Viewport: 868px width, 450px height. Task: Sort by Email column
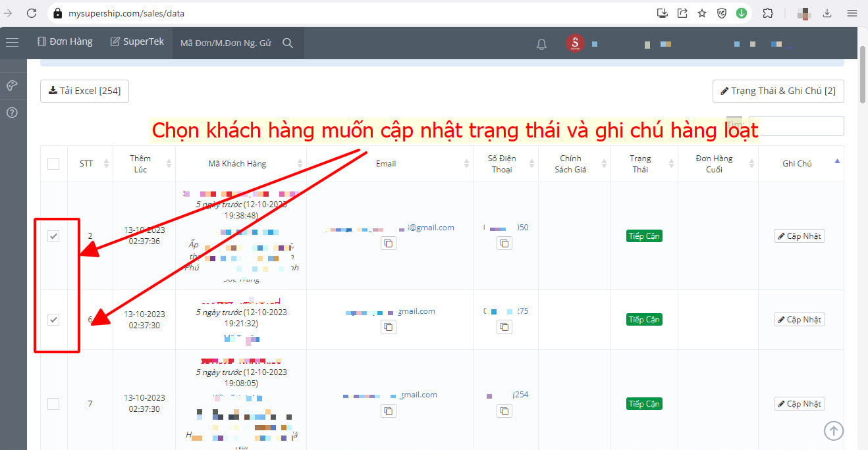[390, 164]
